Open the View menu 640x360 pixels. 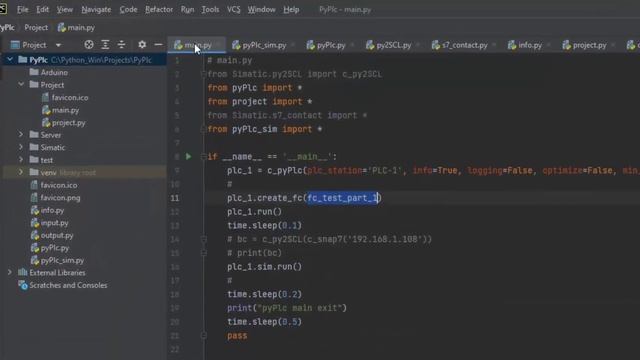[64, 9]
